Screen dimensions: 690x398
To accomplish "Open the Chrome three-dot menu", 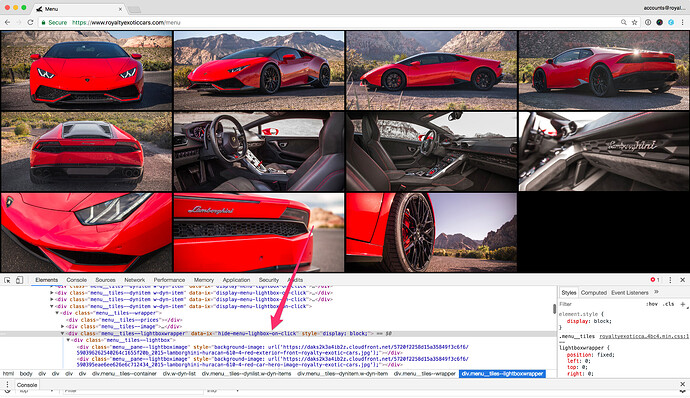I will pos(683,22).
